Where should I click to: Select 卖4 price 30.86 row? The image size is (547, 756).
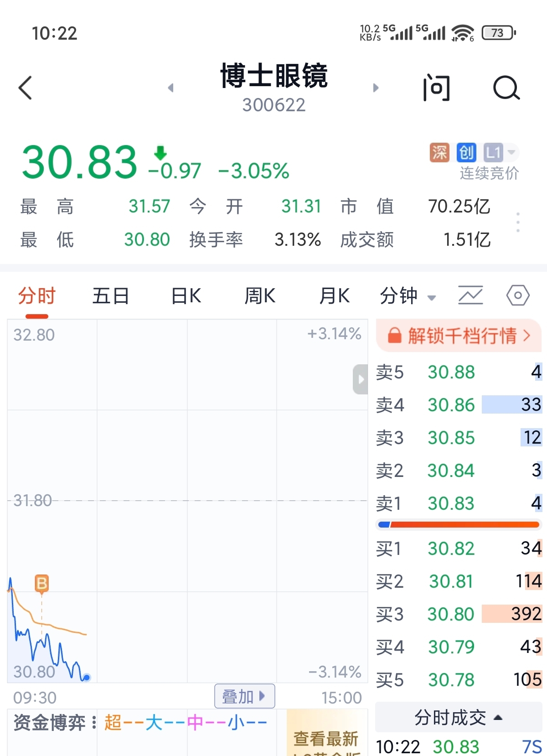pos(459,405)
